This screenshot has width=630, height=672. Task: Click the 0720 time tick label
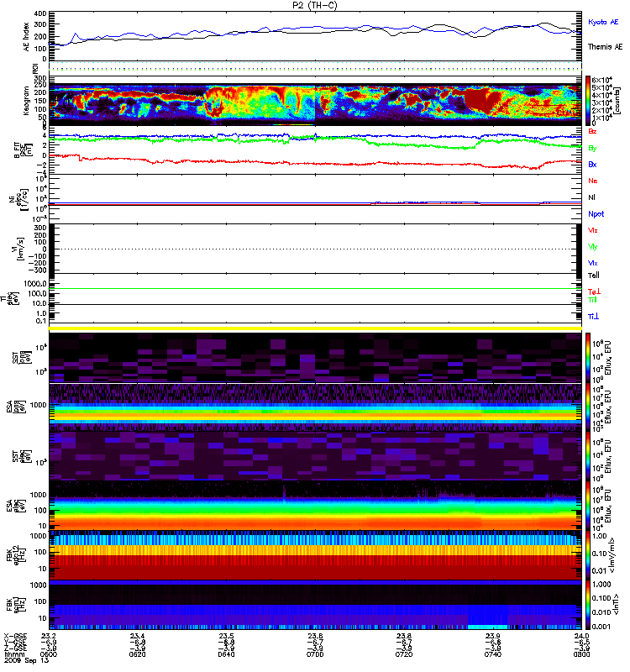pos(404,654)
